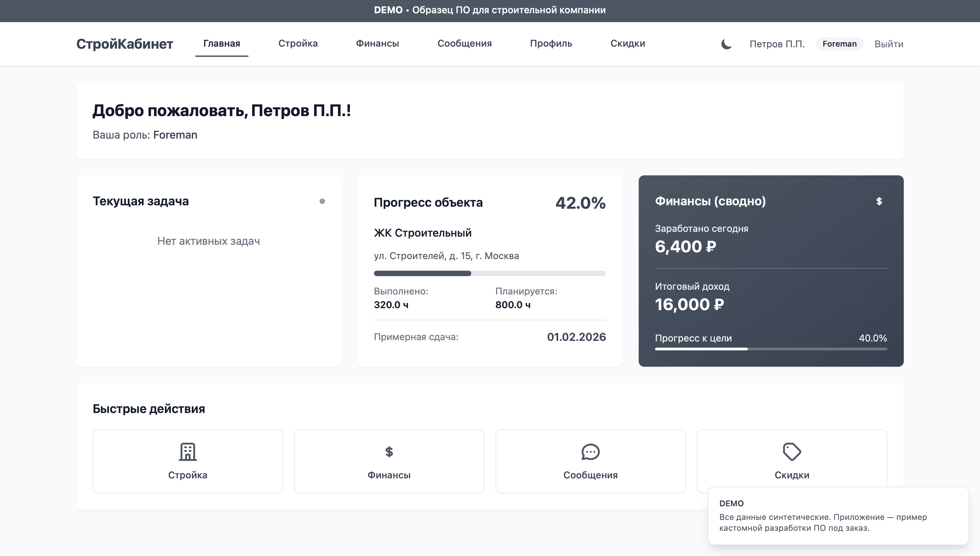Switch to the Сообщения nav tab
980x556 pixels.
click(x=464, y=44)
